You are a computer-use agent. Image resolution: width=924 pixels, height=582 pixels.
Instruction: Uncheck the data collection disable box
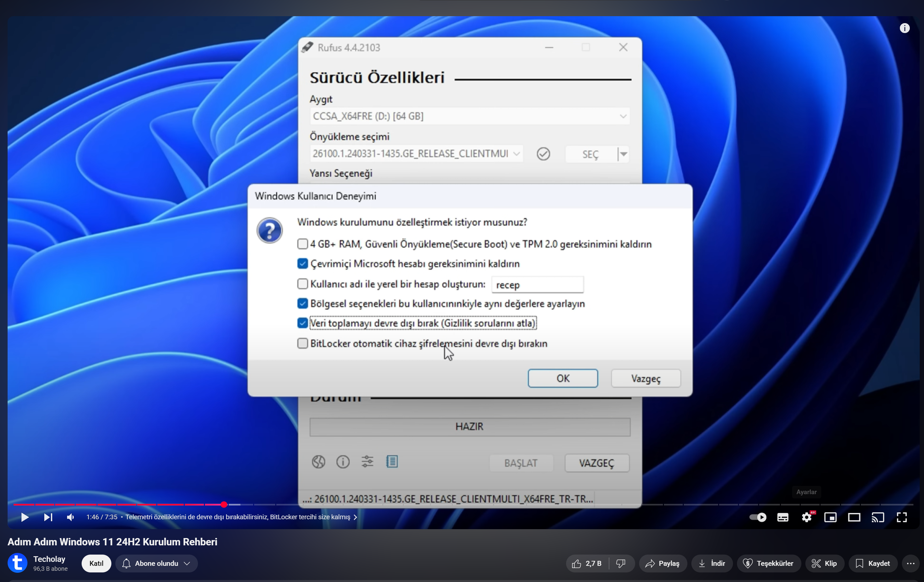pyautogui.click(x=303, y=323)
